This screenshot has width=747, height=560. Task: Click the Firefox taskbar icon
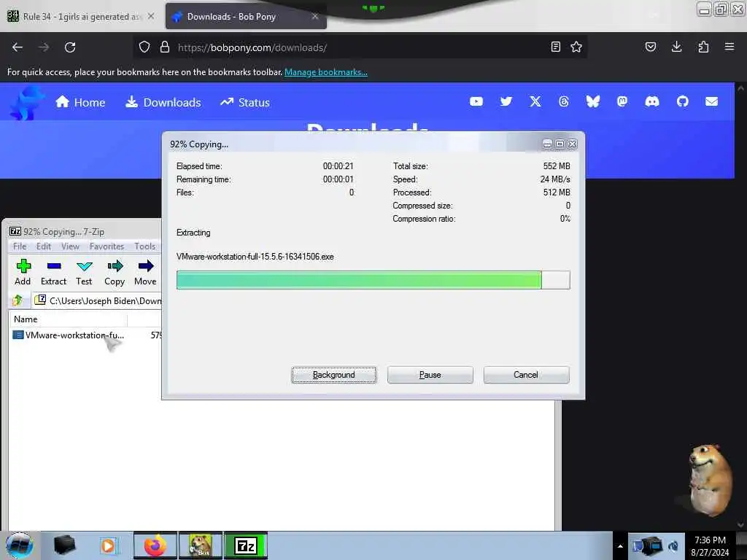(155, 545)
